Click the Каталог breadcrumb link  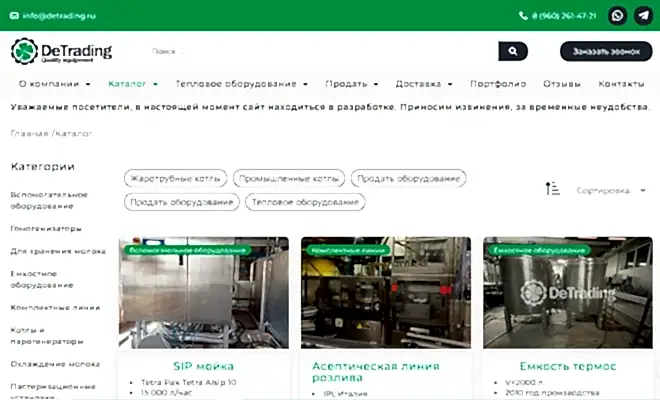[x=73, y=133]
